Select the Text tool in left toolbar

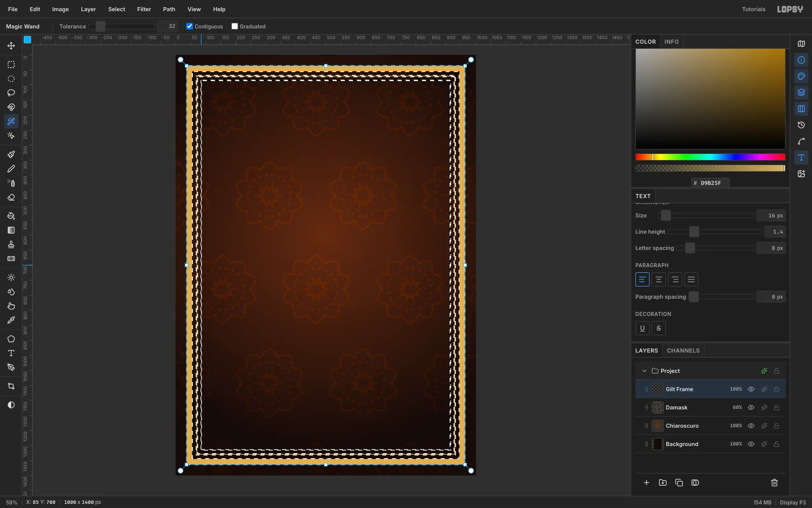(11, 353)
